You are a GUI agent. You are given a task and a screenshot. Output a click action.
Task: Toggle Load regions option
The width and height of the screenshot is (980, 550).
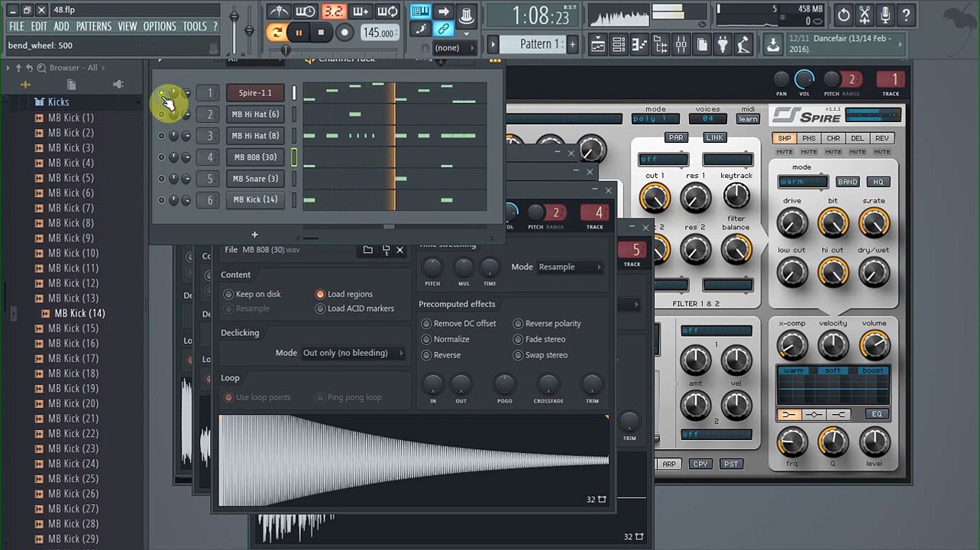pos(344,294)
